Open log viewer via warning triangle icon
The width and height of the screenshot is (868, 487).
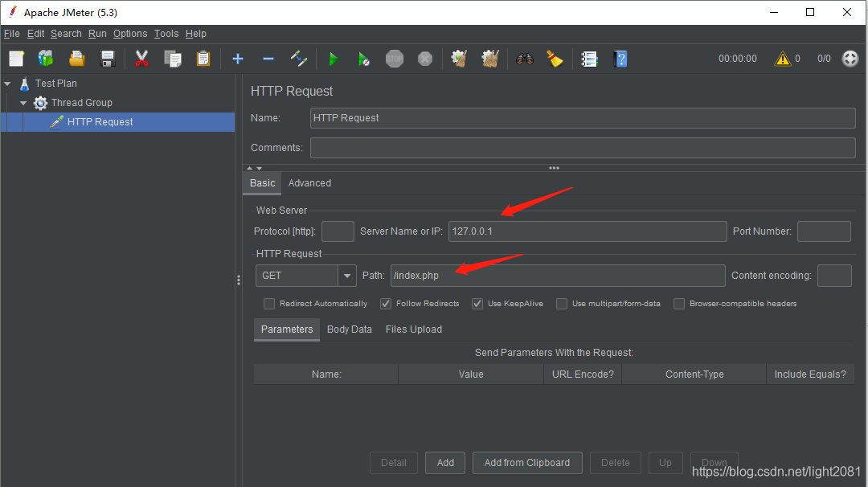click(x=783, y=59)
